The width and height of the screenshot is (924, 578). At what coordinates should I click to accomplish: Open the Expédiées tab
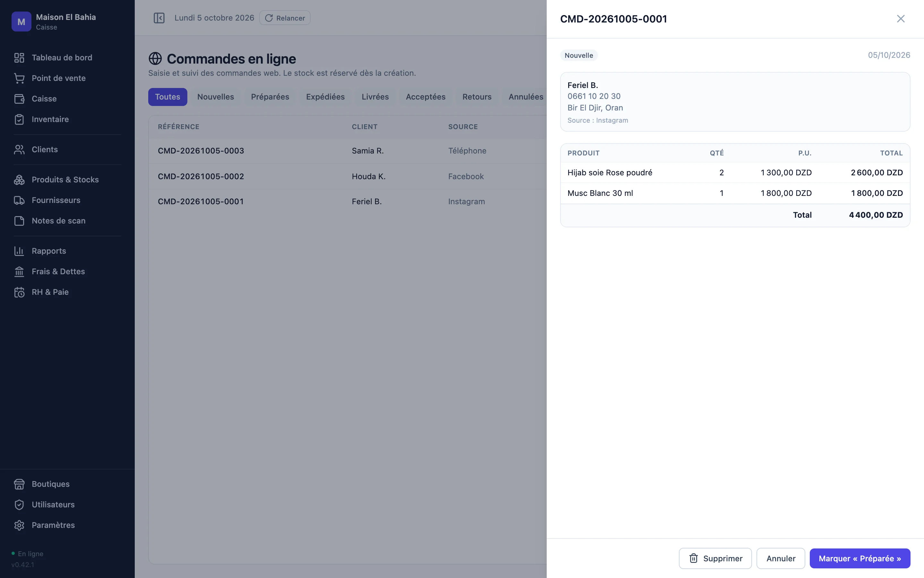(x=325, y=97)
